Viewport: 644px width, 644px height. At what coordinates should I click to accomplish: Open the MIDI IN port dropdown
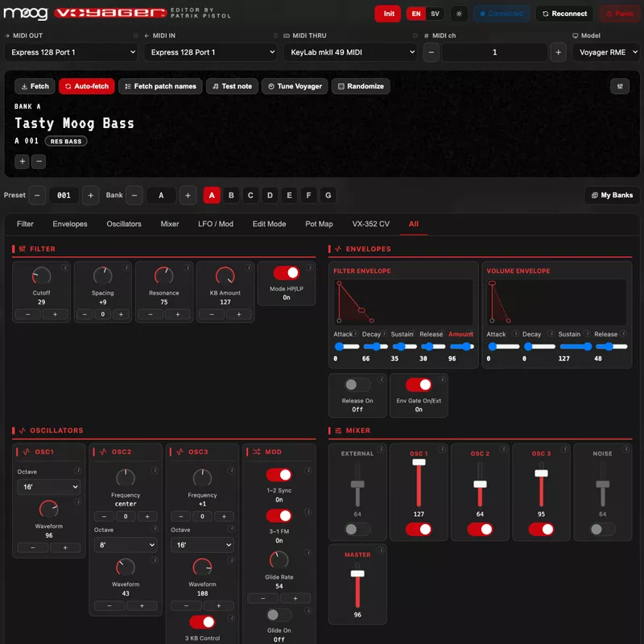pos(211,52)
